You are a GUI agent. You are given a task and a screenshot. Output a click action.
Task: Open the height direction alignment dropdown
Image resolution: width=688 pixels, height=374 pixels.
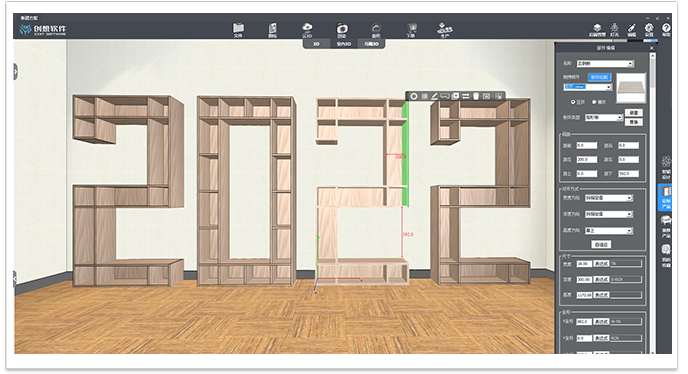click(609, 230)
